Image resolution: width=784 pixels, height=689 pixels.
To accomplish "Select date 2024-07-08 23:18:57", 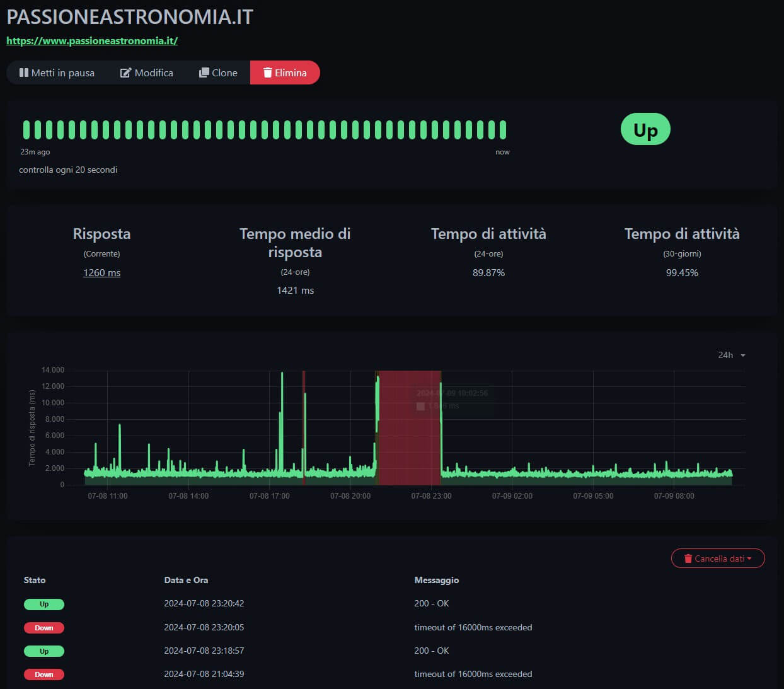I will pos(204,651).
